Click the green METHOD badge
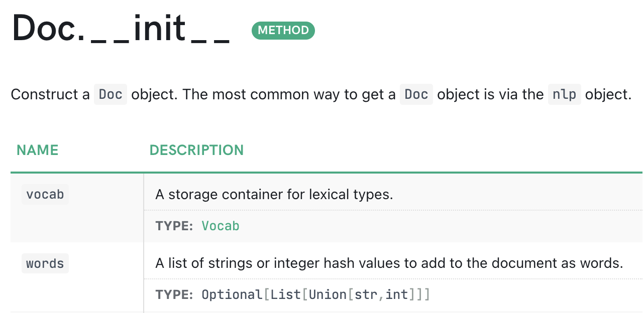 click(283, 30)
